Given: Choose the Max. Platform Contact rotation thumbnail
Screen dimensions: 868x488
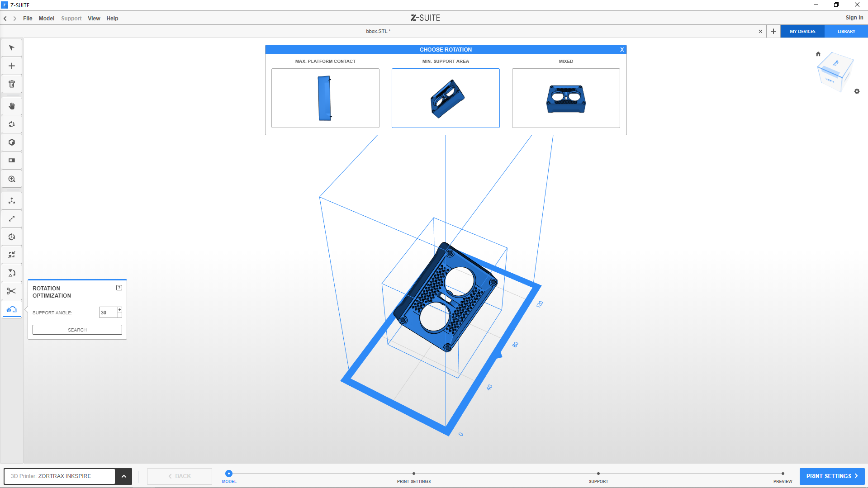Looking at the screenshot, I should point(325,98).
